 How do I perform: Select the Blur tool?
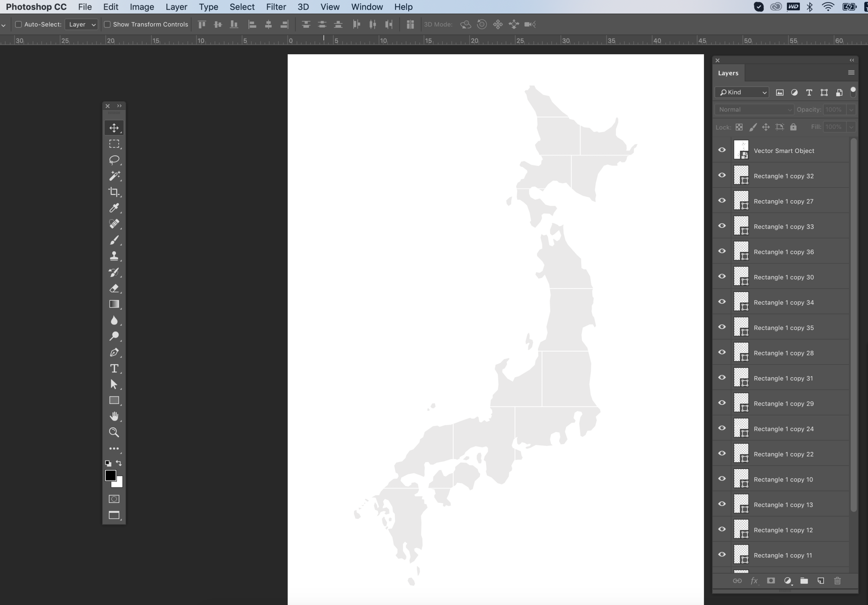(x=114, y=321)
